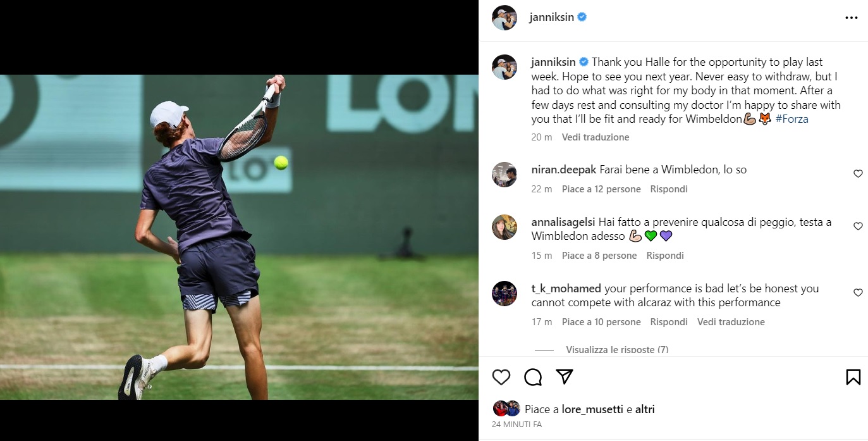Save post with the bookmark icon
This screenshot has height=441, width=868.
tap(853, 377)
